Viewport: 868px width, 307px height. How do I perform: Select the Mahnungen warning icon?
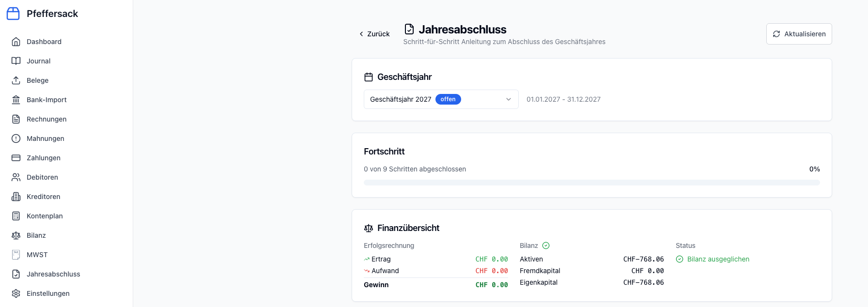(16, 138)
